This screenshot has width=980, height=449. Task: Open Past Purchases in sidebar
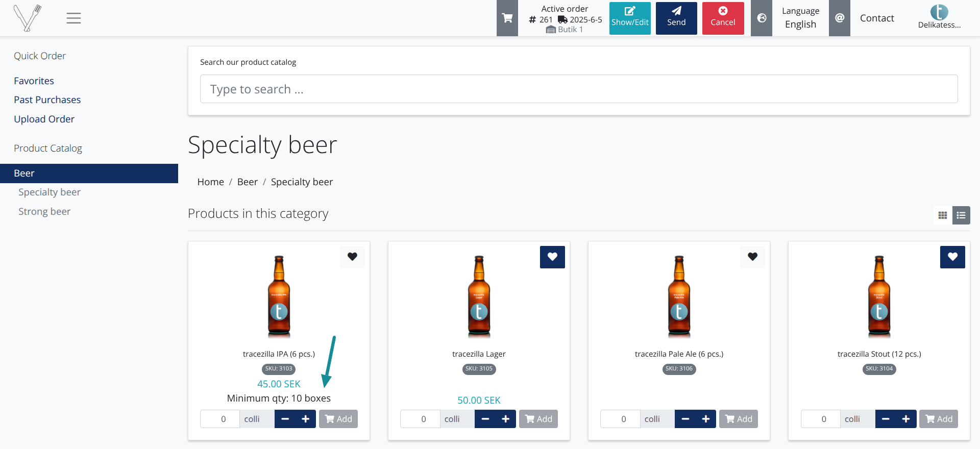pyautogui.click(x=47, y=100)
